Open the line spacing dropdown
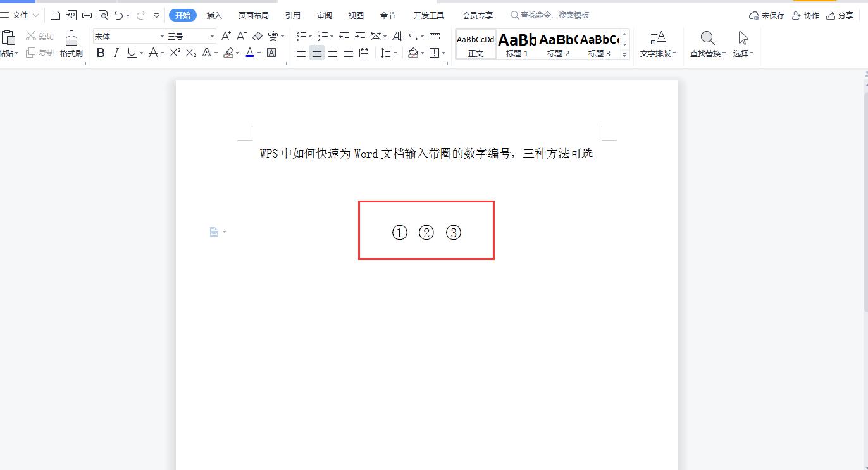 point(395,53)
